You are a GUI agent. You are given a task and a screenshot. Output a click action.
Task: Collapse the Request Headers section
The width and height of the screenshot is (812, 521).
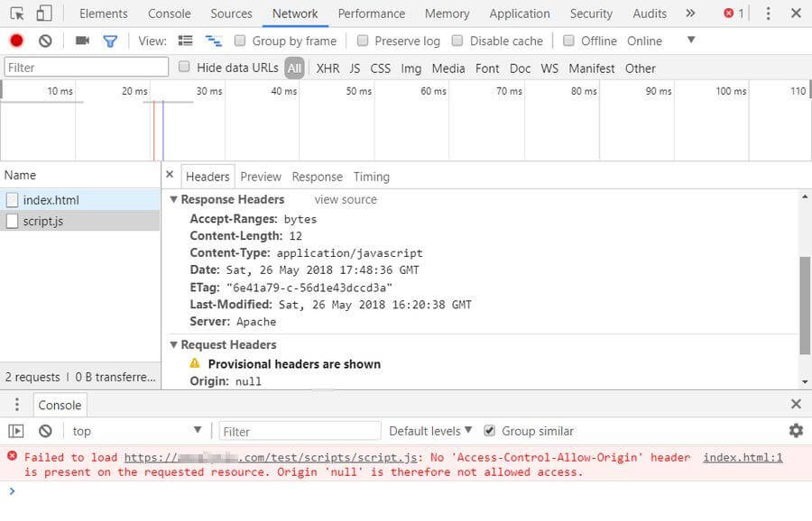[174, 344]
